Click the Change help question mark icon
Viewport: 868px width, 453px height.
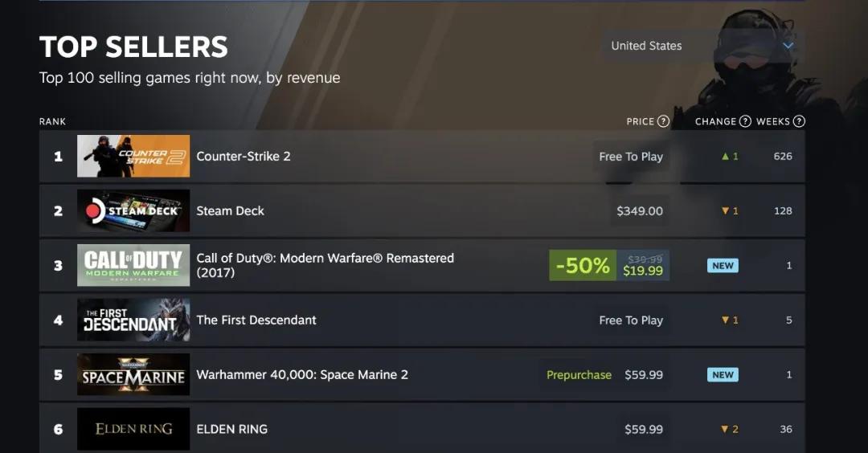pos(745,121)
